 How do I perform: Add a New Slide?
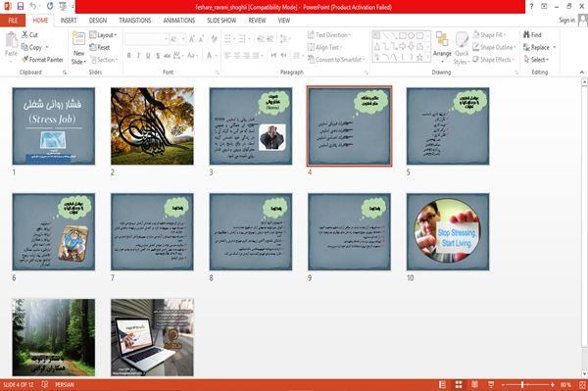78,48
